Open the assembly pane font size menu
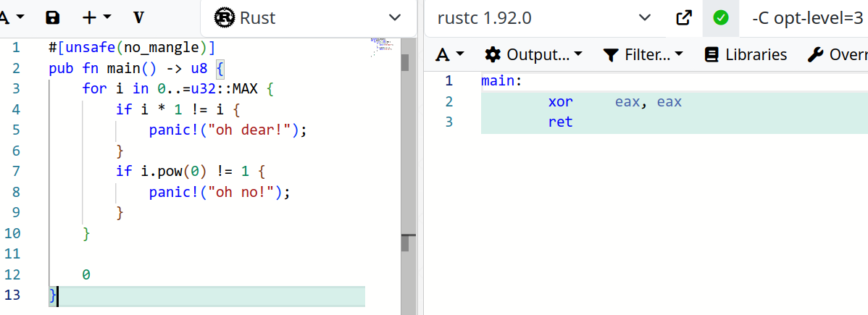Viewport: 868px width, 315px height. click(x=449, y=54)
